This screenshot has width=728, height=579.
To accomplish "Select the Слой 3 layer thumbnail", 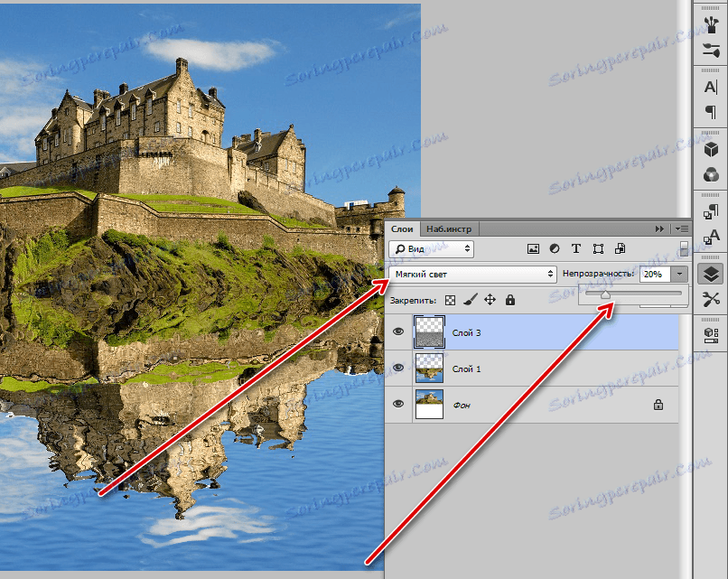I will pos(429,332).
